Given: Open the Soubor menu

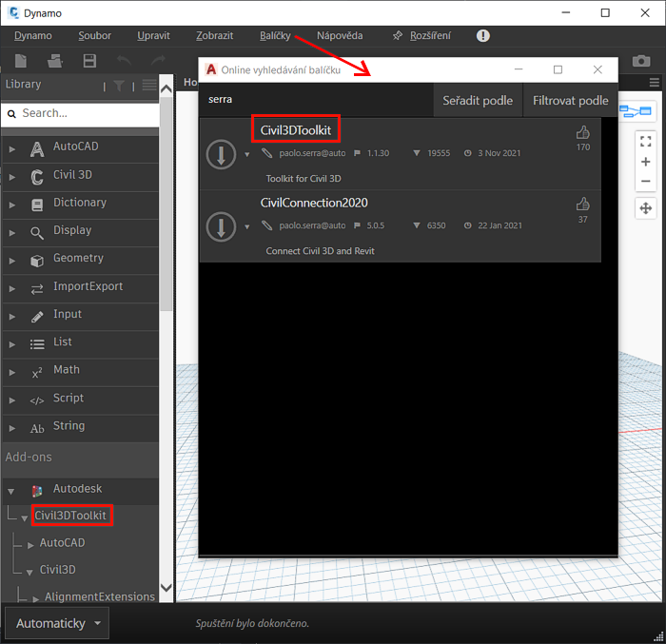Looking at the screenshot, I should [x=94, y=36].
